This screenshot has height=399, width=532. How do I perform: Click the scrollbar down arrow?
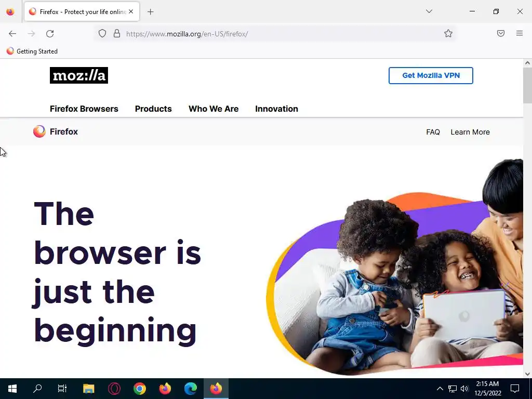pos(527,374)
